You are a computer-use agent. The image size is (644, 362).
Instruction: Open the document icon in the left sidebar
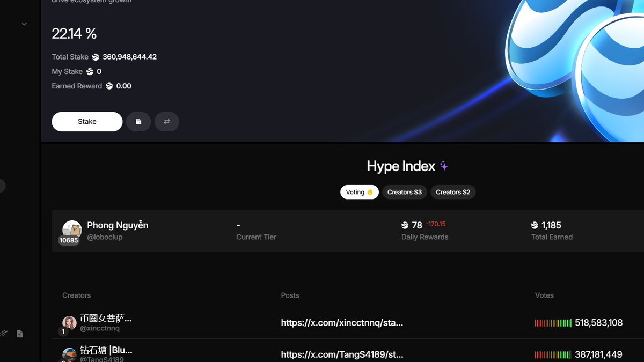click(x=20, y=334)
